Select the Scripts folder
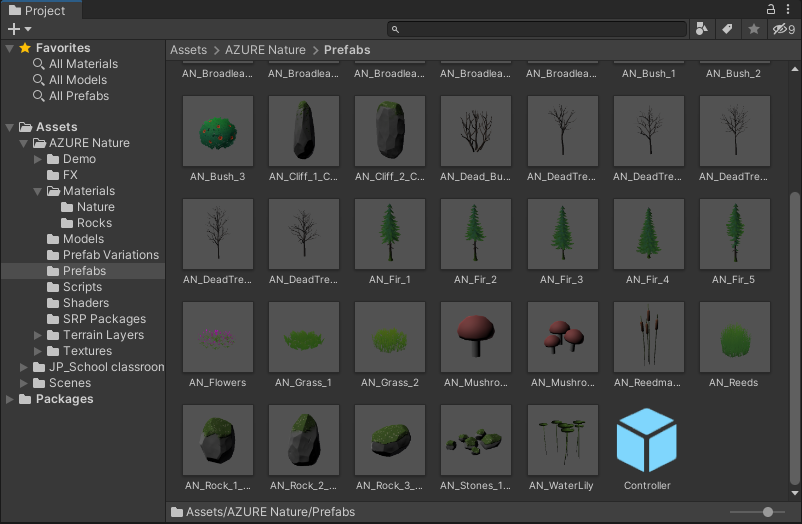Image resolution: width=802 pixels, height=524 pixels. (x=74, y=287)
